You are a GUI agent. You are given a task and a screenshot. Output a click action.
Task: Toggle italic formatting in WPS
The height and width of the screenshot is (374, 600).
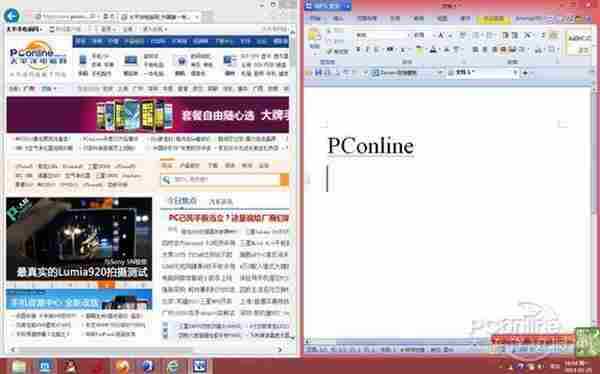pos(368,49)
